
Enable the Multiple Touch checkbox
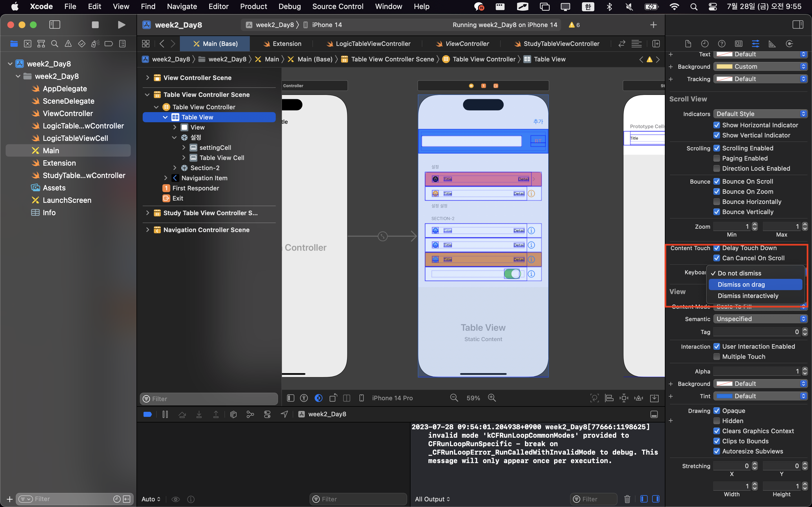tap(716, 356)
